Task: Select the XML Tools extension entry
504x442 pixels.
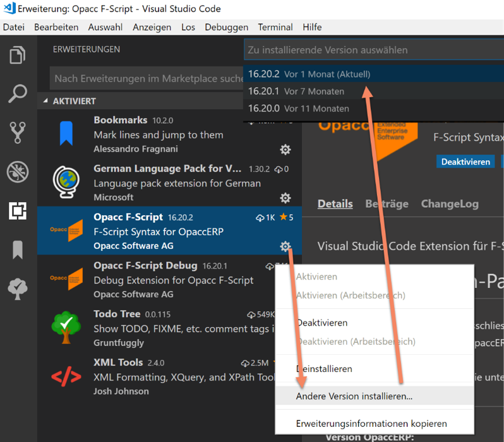Action: point(157,376)
